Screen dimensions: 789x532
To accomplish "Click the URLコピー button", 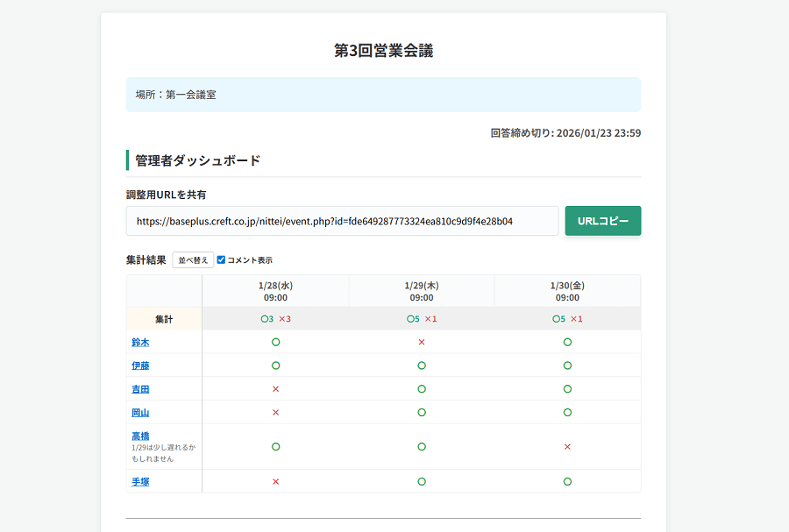I will pos(602,221).
